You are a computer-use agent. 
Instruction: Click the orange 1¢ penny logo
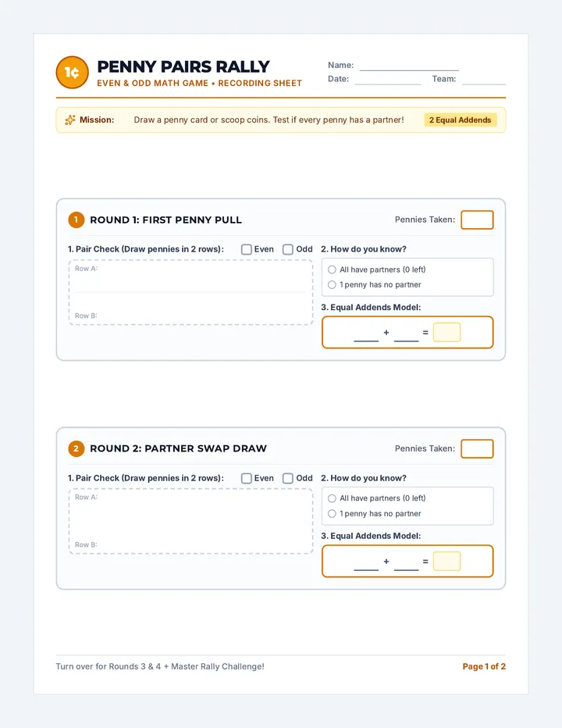pos(72,73)
